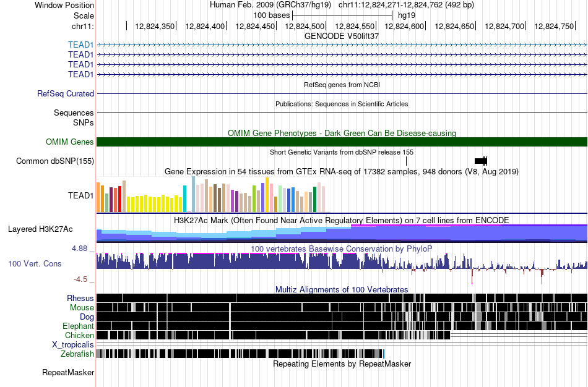Open the RepeatMasker track label

(x=68, y=372)
